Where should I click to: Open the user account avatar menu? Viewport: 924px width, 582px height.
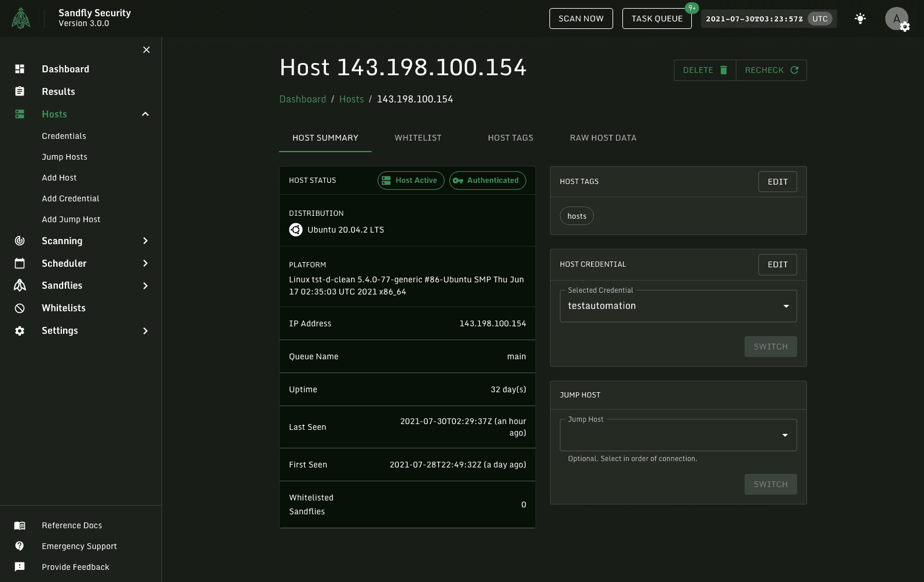coord(896,19)
